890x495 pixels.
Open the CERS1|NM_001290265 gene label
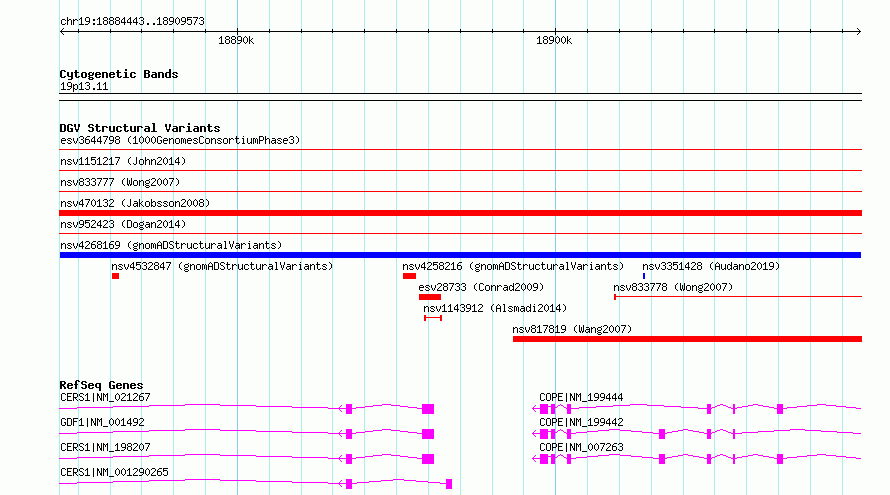click(x=114, y=472)
